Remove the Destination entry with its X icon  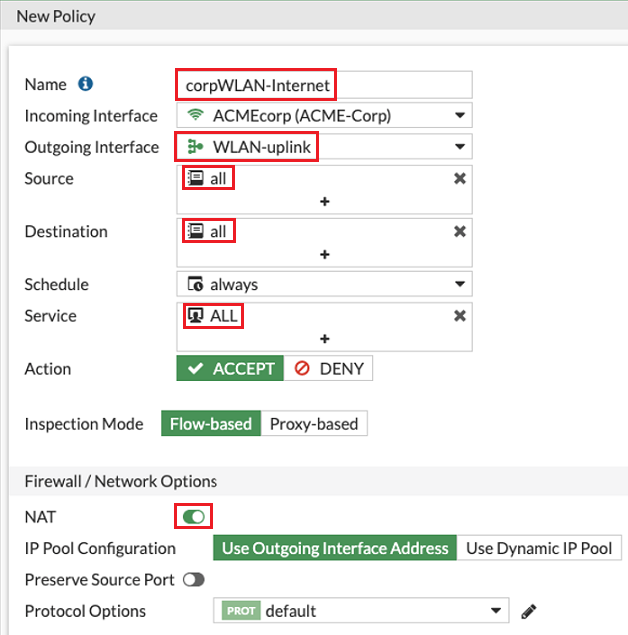[460, 232]
